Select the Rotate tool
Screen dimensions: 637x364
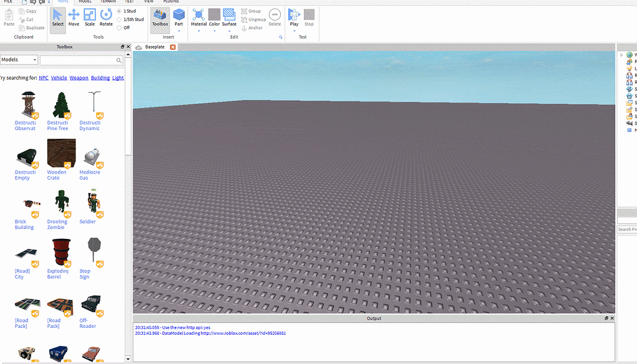[x=106, y=17]
